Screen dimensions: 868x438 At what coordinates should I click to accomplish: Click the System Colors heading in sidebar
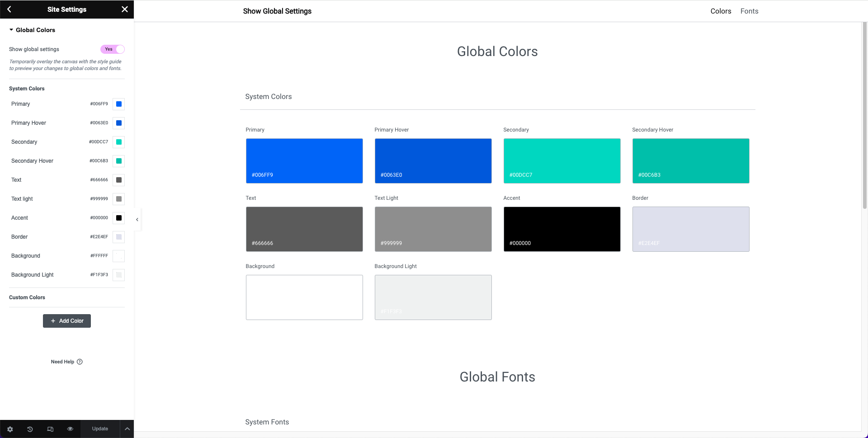tap(27, 89)
